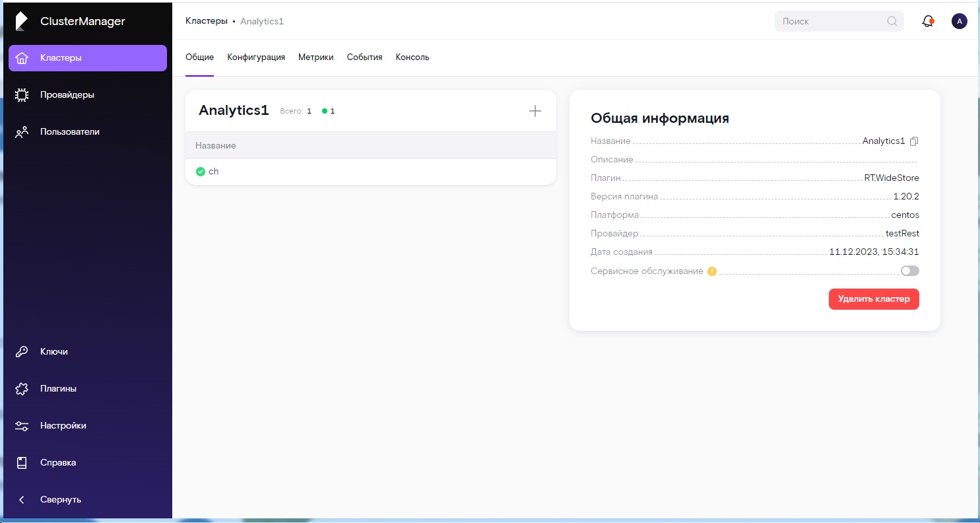Click the Общая информация heading
Screen dimensions: 980x523
[x=660, y=118]
